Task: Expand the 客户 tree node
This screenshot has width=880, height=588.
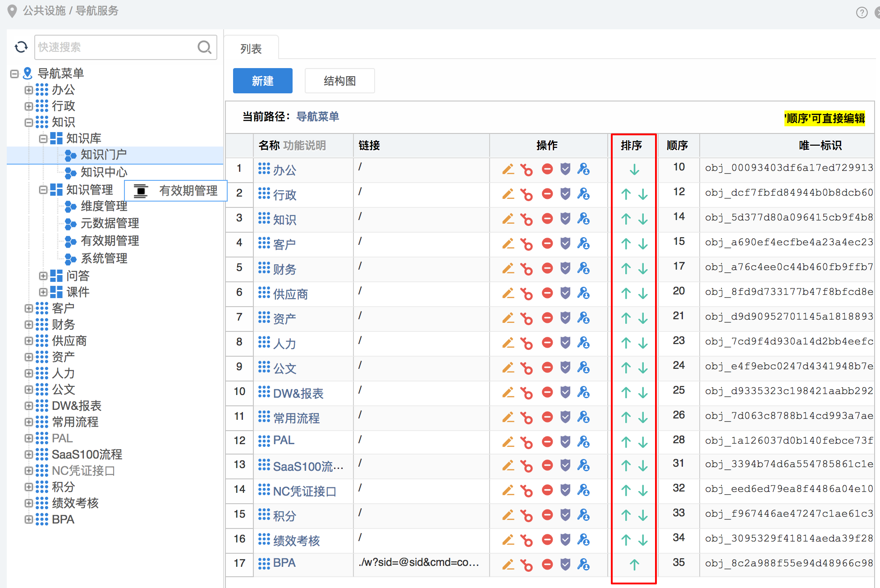Action: pyautogui.click(x=28, y=308)
